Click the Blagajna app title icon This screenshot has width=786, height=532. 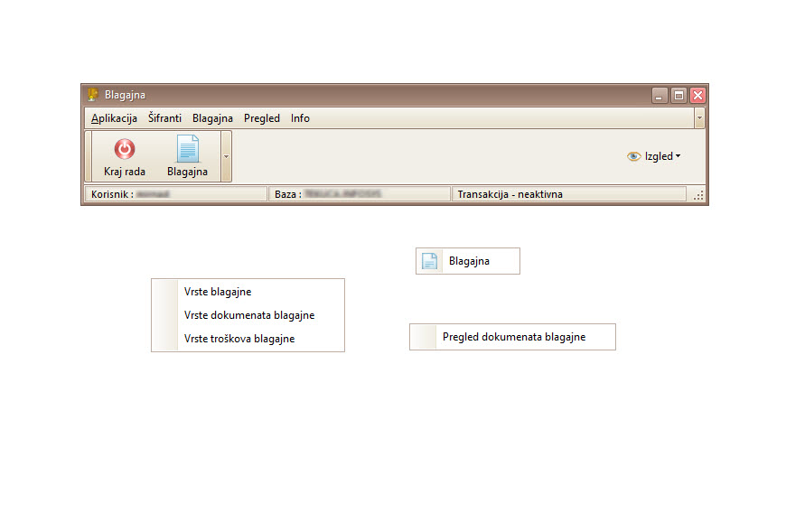click(93, 95)
